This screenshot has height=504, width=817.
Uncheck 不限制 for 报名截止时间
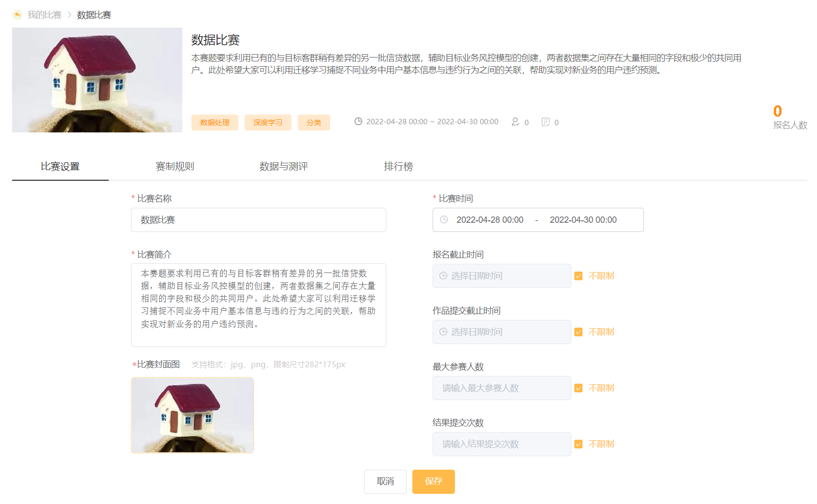pos(579,276)
